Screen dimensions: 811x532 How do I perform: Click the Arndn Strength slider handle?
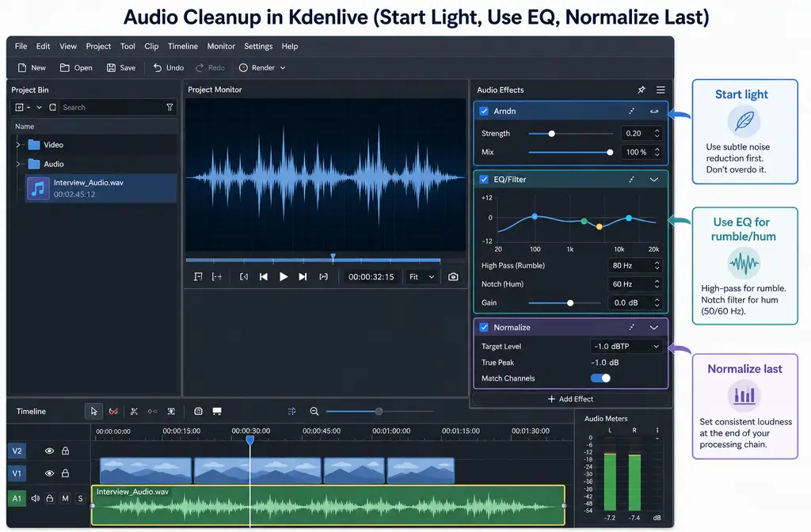click(552, 133)
